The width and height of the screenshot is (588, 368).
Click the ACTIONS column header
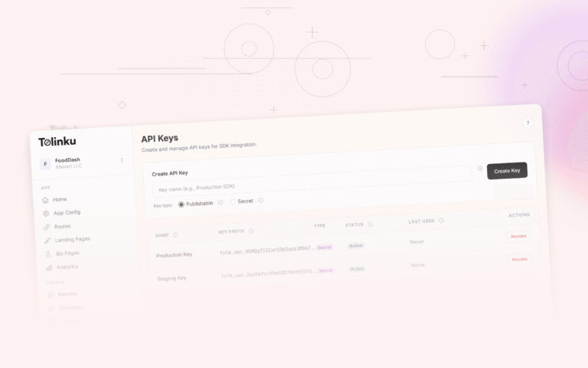pos(519,215)
